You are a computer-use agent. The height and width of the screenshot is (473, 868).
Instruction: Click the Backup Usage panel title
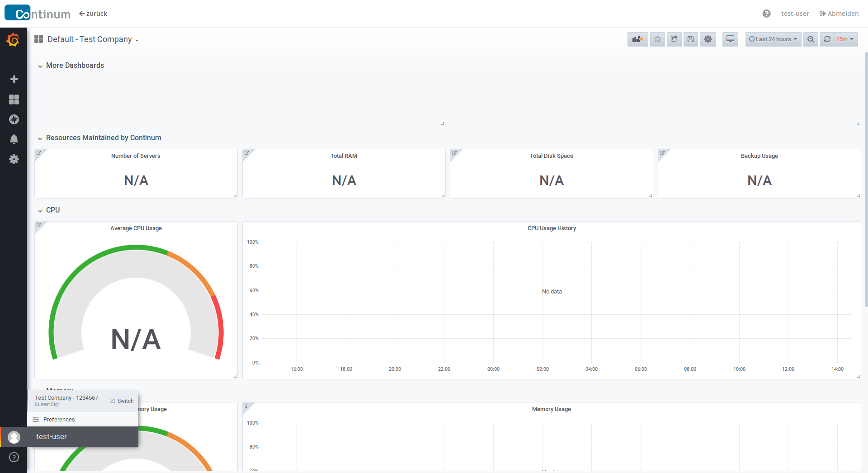coord(759,156)
